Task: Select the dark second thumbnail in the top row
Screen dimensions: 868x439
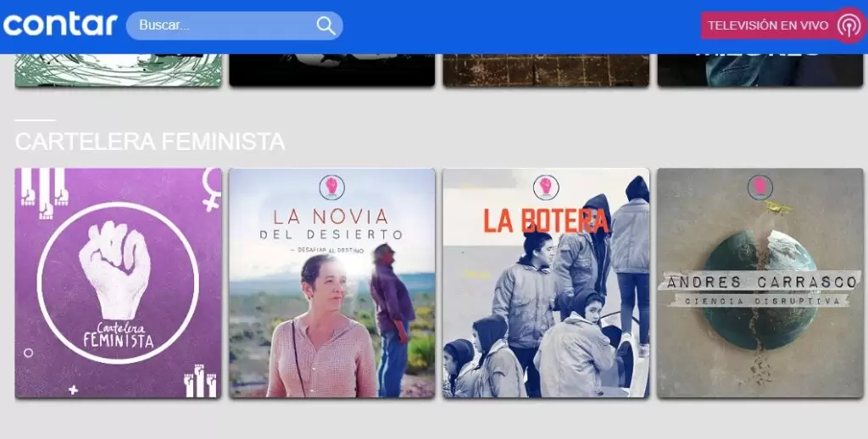Action: (x=331, y=69)
